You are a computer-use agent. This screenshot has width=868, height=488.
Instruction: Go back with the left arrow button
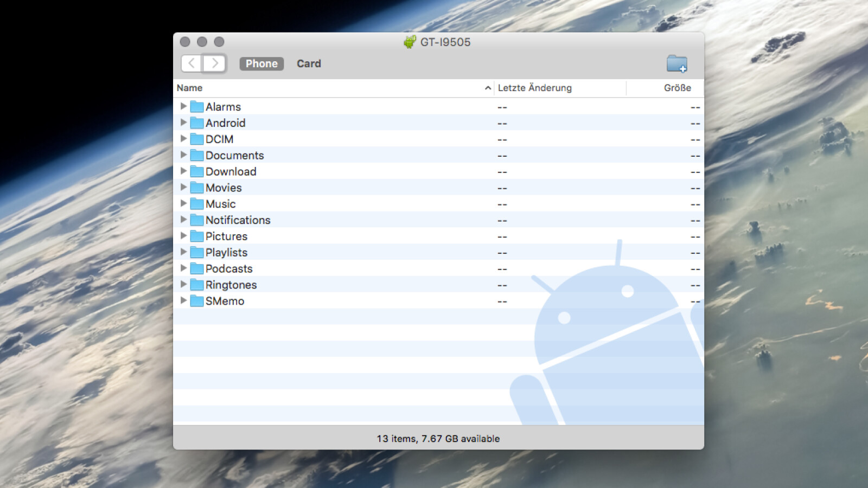[192, 63]
